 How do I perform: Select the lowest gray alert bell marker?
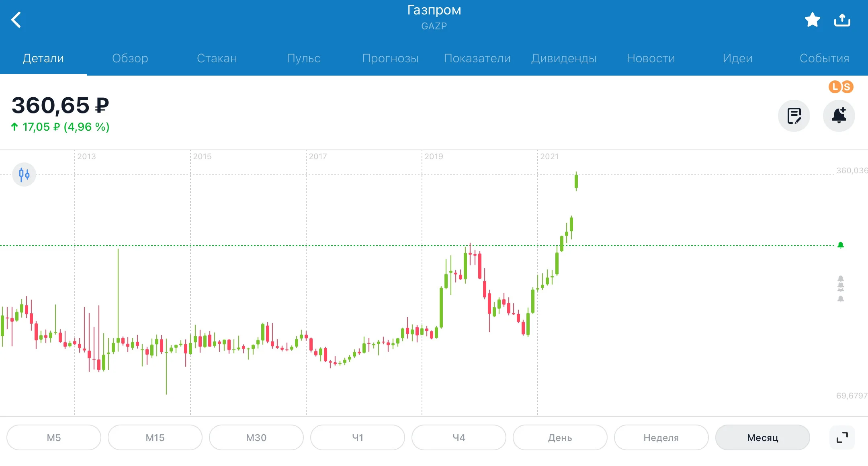coord(840,299)
